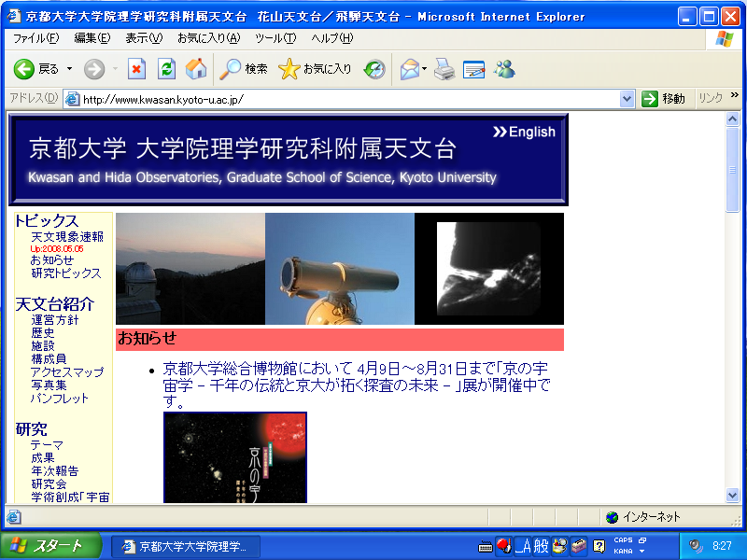Click the page icon in the address bar
The height and width of the screenshot is (560, 747).
(72, 99)
